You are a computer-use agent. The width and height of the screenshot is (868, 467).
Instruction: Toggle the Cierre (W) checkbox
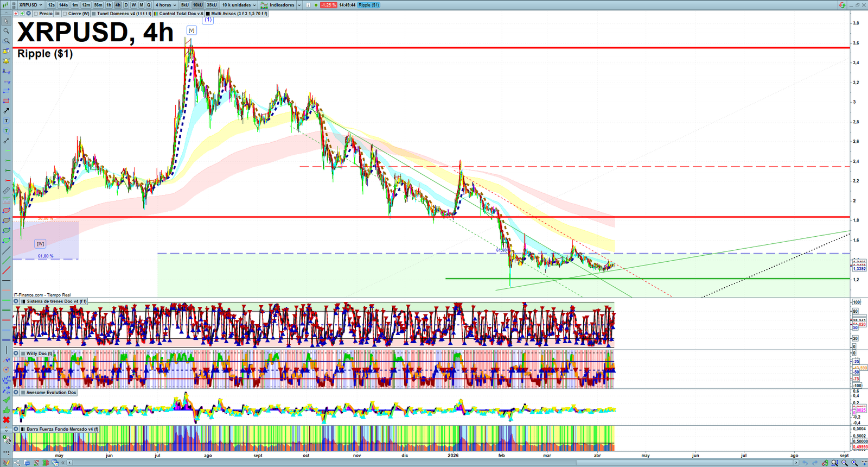(65, 14)
